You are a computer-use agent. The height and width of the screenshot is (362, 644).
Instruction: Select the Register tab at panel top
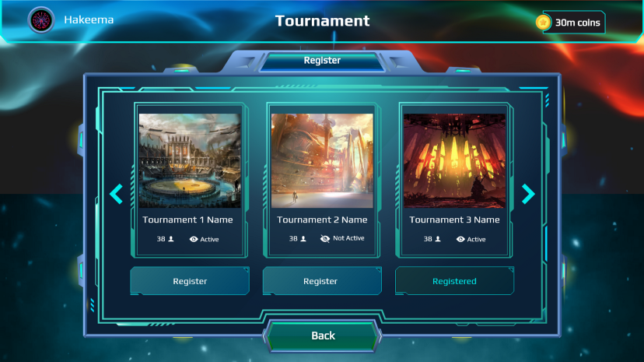point(323,61)
